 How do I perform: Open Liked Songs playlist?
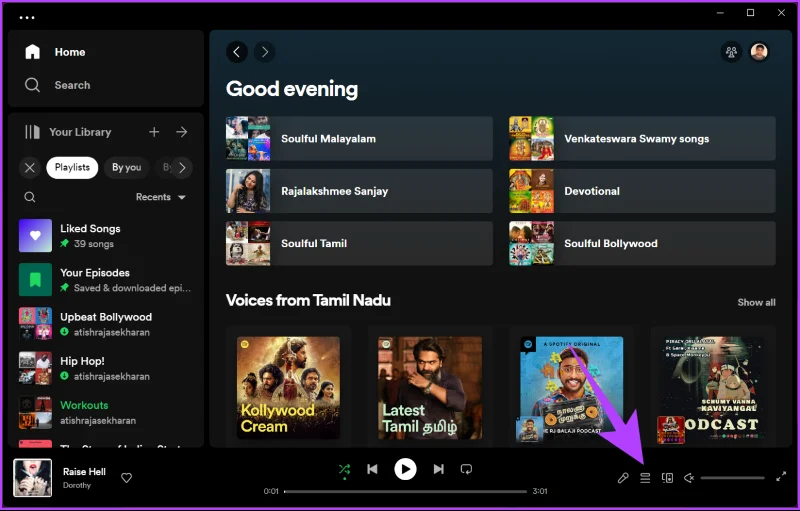point(105,236)
